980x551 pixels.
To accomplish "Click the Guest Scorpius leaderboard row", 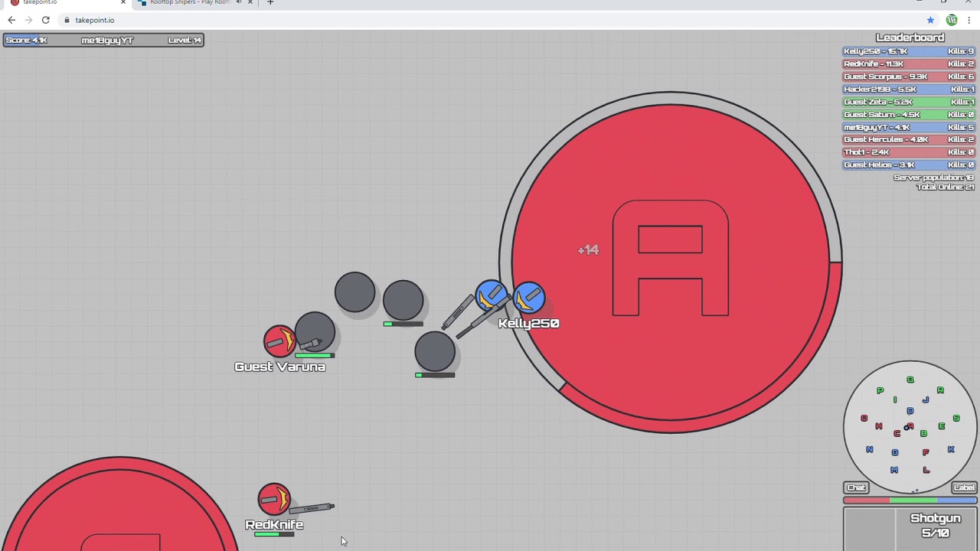I will [x=910, y=77].
